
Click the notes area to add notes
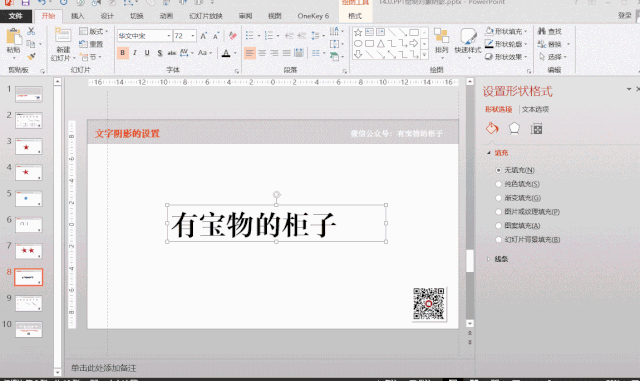104,368
